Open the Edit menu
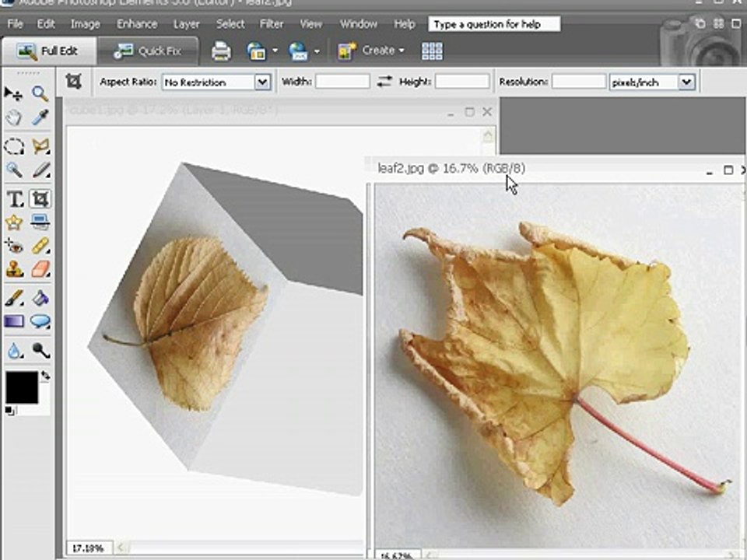 point(46,24)
